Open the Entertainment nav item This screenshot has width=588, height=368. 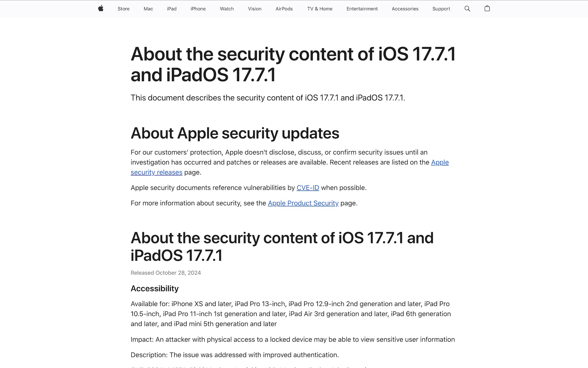pos(362,9)
